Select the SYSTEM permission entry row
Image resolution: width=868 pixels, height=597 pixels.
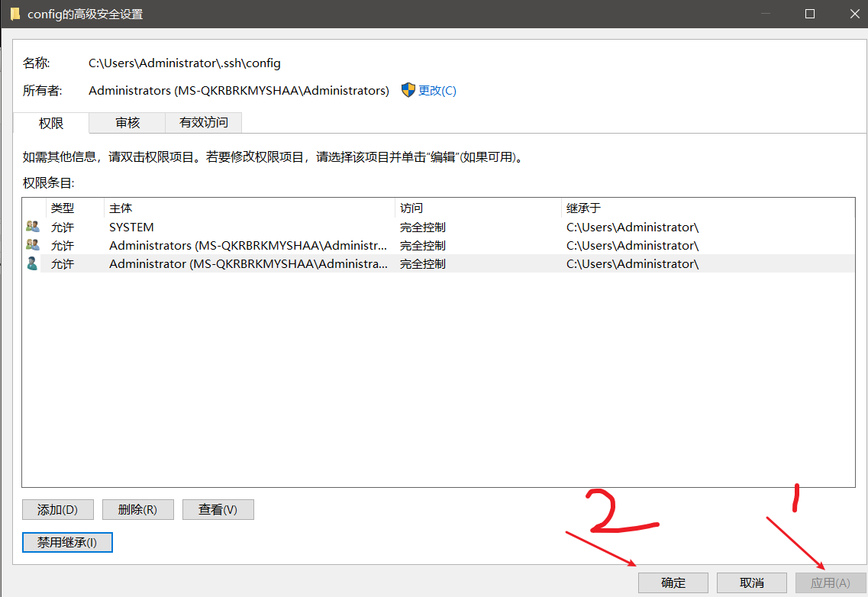click(229, 226)
